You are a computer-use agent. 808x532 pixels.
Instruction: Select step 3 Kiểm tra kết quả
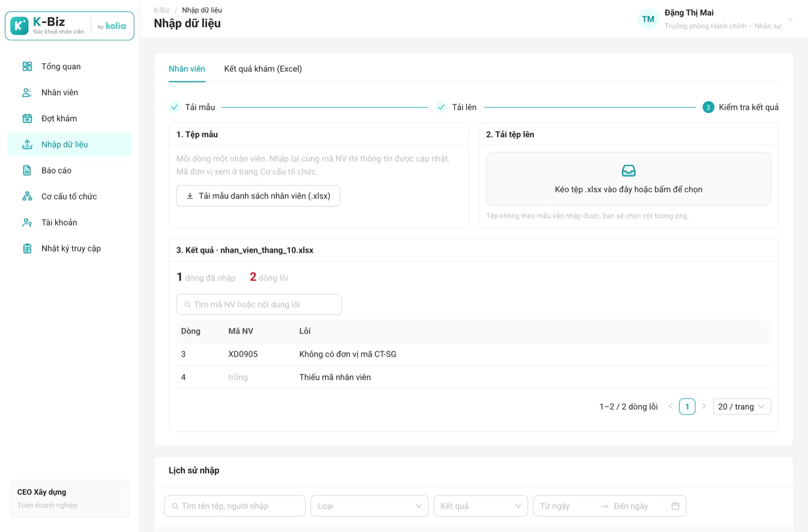click(x=741, y=107)
